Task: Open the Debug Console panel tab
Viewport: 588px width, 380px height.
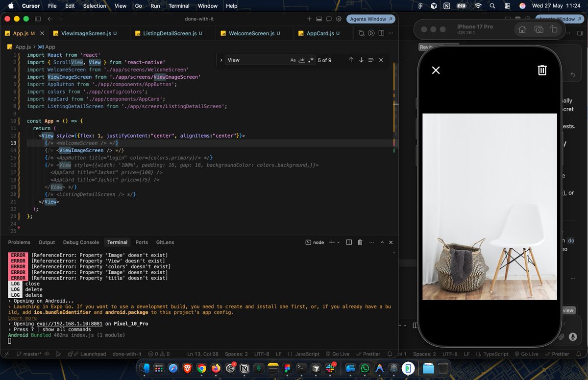Action: (81, 242)
